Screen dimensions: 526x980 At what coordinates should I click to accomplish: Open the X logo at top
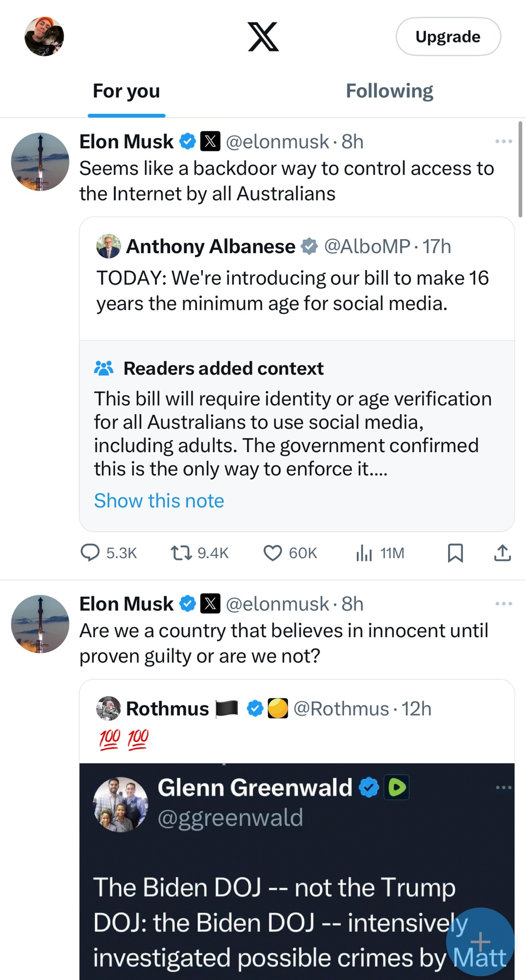tap(263, 37)
